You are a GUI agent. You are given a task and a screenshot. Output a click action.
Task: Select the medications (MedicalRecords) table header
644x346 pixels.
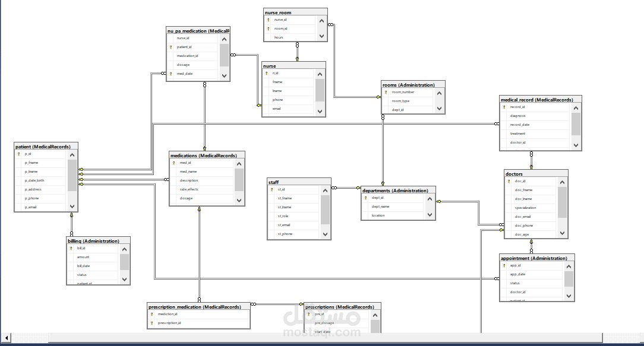207,155
